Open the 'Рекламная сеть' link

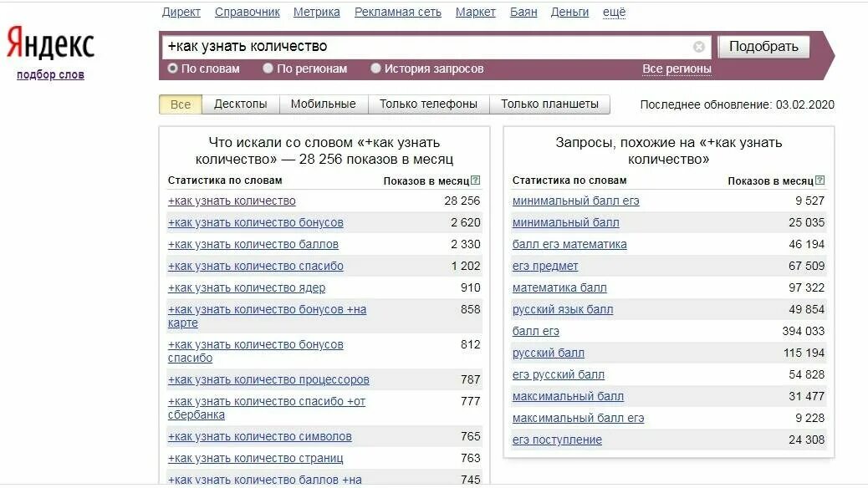pos(398,13)
